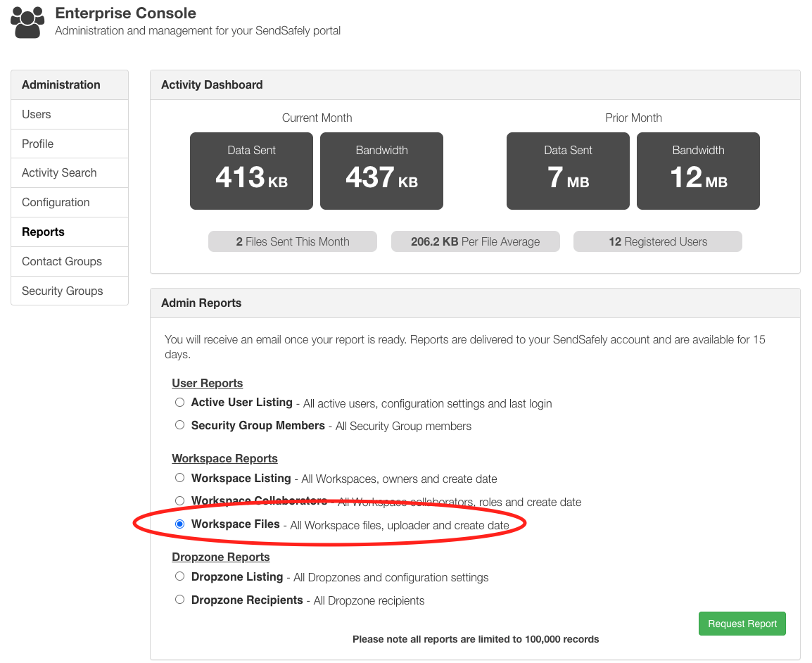The width and height of the screenshot is (812, 663).
Task: Click the 'You will receive an email' notice
Action: click(x=464, y=346)
